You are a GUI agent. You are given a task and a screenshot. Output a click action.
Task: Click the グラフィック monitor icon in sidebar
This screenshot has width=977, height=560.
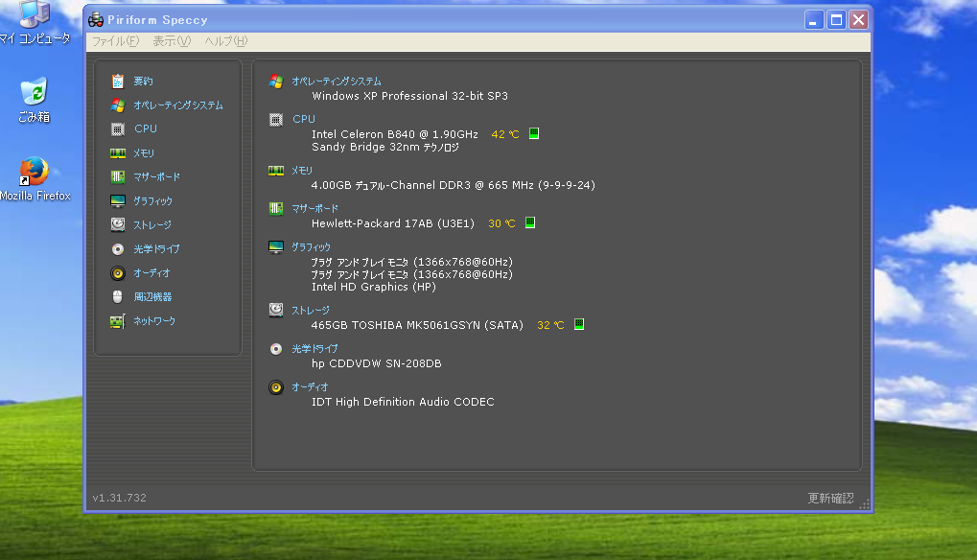coord(118,200)
